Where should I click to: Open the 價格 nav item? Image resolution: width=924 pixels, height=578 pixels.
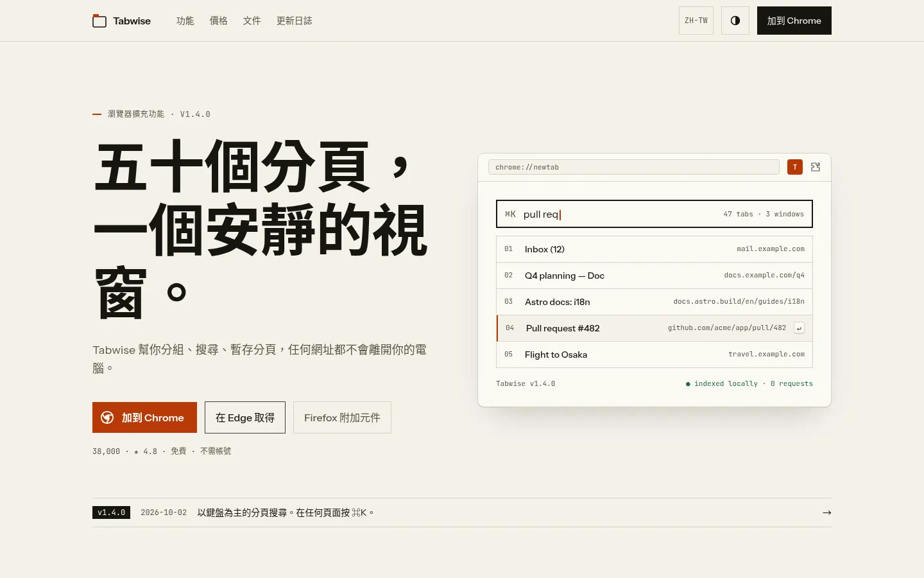click(x=219, y=21)
